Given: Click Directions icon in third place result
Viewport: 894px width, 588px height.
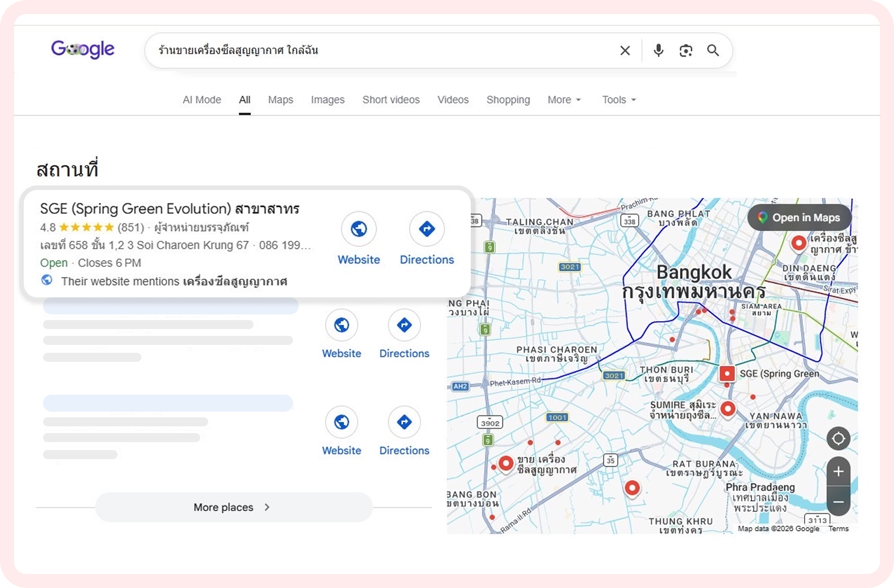Looking at the screenshot, I should [x=404, y=422].
